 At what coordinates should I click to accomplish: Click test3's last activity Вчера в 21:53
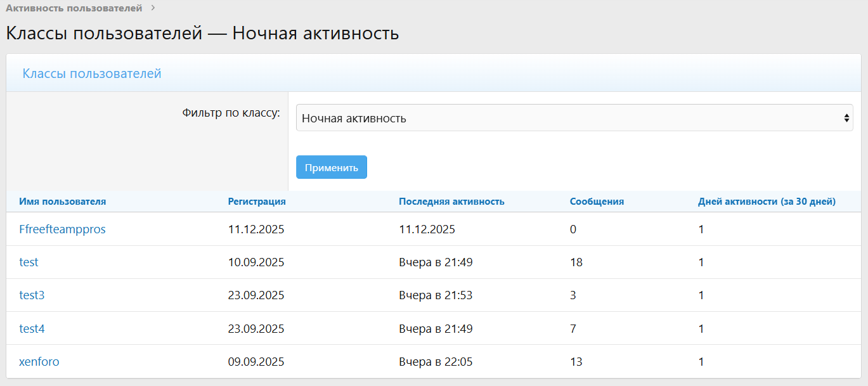coord(436,295)
